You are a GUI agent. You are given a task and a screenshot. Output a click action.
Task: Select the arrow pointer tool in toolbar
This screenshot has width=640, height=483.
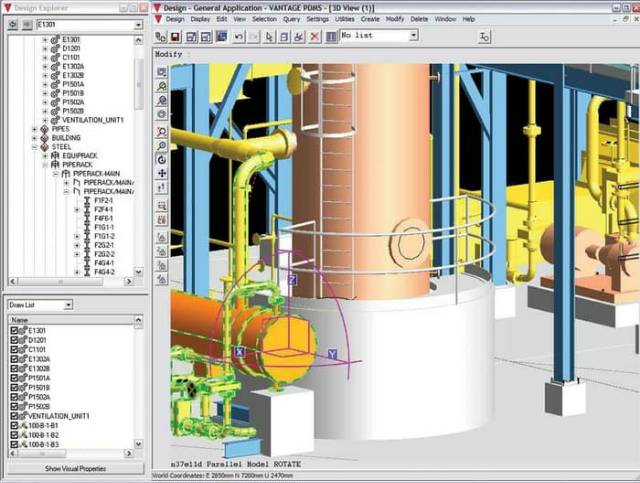click(269, 36)
